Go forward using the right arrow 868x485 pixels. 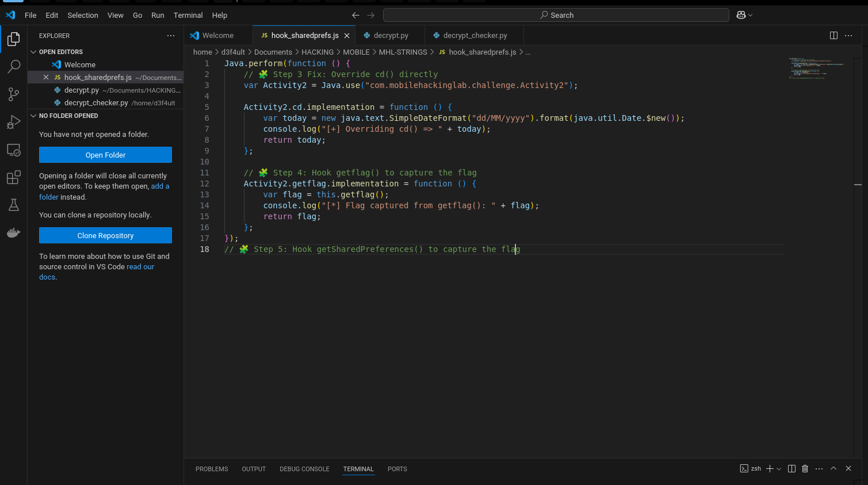pos(370,15)
